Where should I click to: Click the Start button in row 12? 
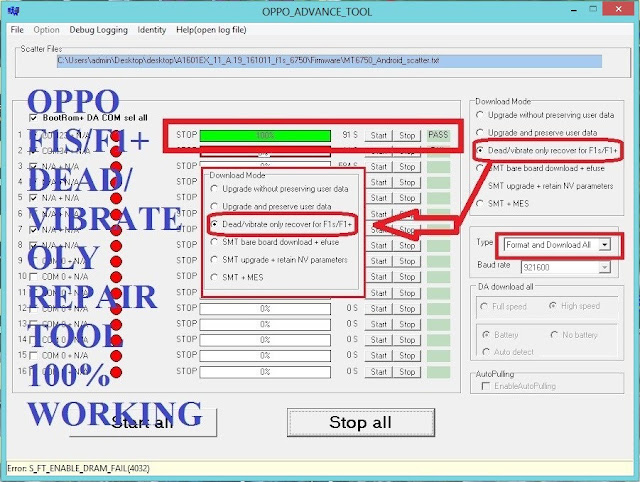pyautogui.click(x=378, y=309)
